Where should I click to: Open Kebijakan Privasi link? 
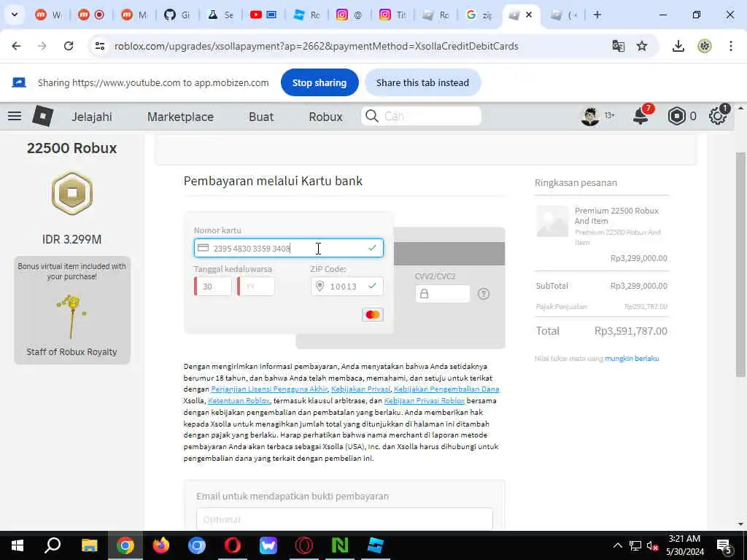[x=360, y=389]
